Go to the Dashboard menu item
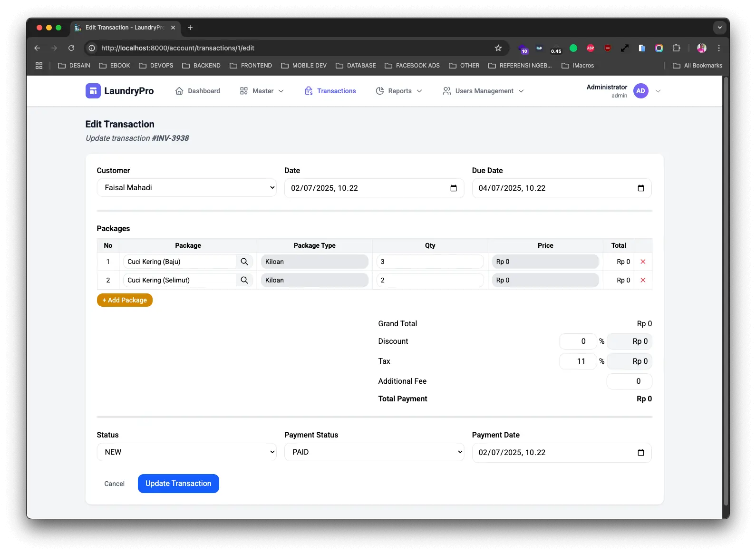This screenshot has height=554, width=756. click(x=198, y=91)
